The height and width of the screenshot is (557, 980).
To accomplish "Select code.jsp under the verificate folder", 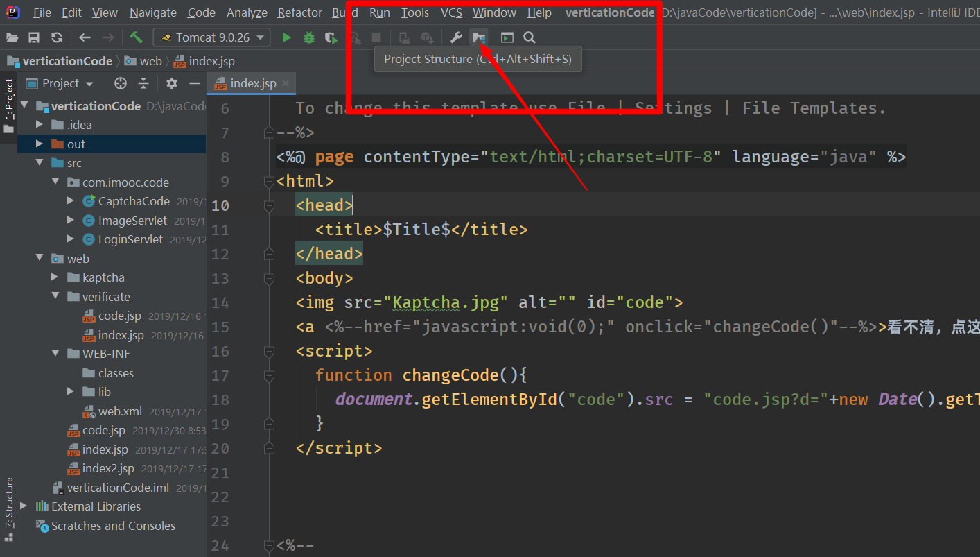I will tap(119, 316).
